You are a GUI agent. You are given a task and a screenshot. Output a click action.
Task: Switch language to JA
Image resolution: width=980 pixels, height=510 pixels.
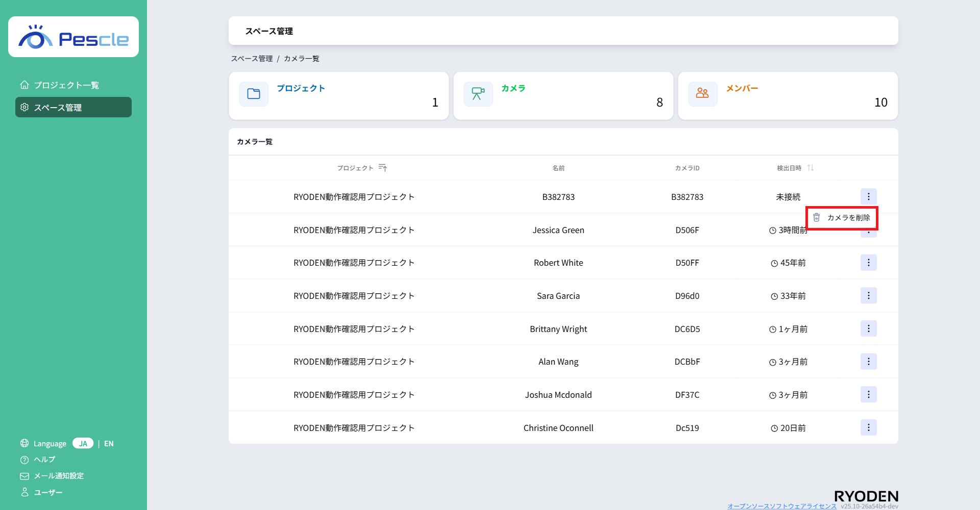click(83, 444)
